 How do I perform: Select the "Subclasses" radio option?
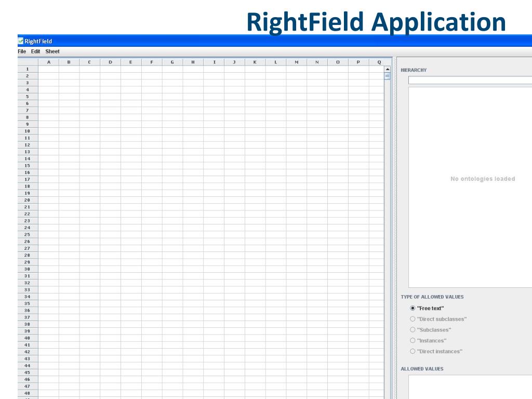(x=431, y=330)
